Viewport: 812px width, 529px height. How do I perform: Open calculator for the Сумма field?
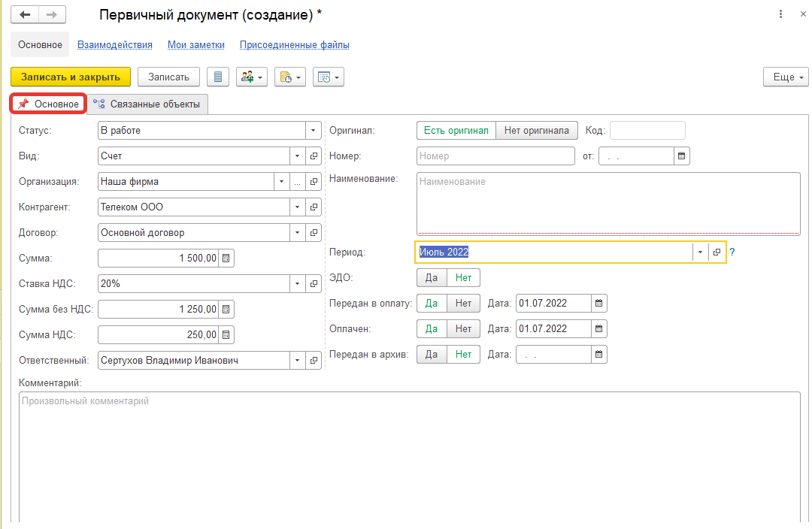(226, 258)
